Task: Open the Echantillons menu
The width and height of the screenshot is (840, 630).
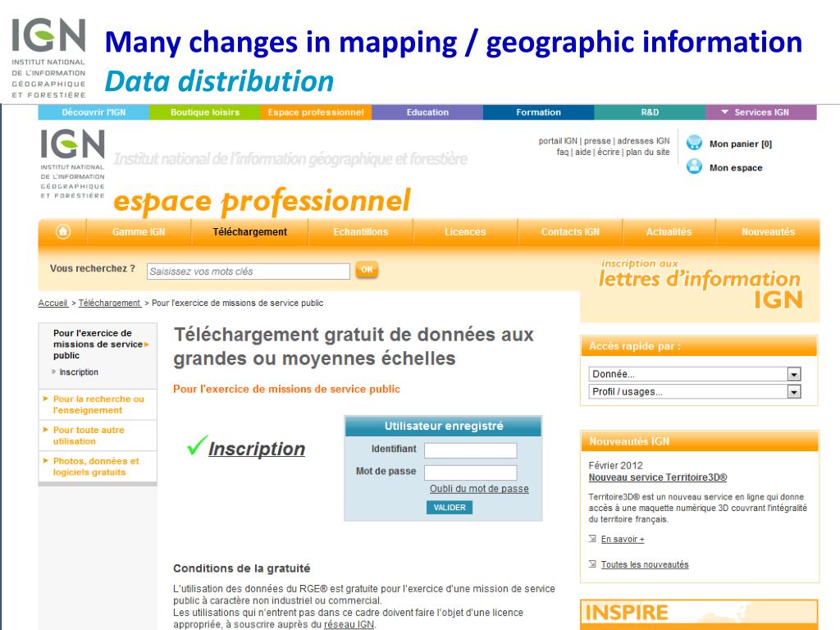Action: pyautogui.click(x=361, y=232)
